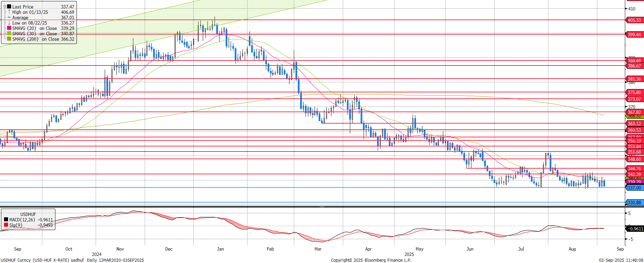
Task: Click the 'Jan' month label on time axis
Action: [x=220, y=249]
